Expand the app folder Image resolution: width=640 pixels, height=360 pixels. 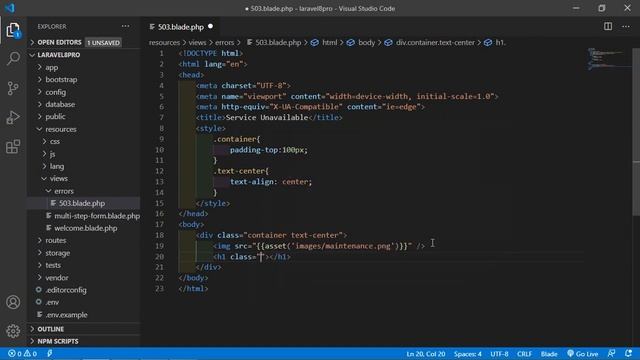[x=51, y=67]
